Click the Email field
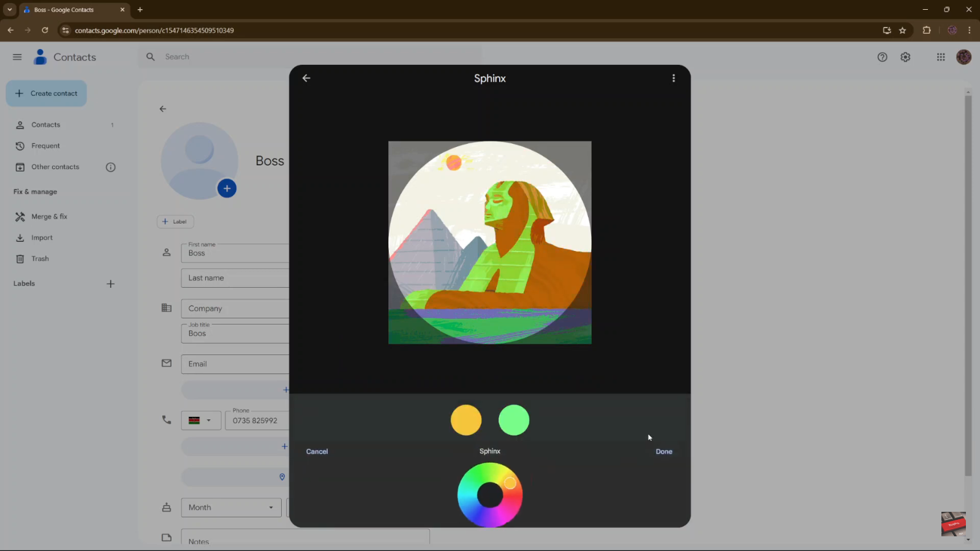The width and height of the screenshot is (980, 551). [235, 364]
